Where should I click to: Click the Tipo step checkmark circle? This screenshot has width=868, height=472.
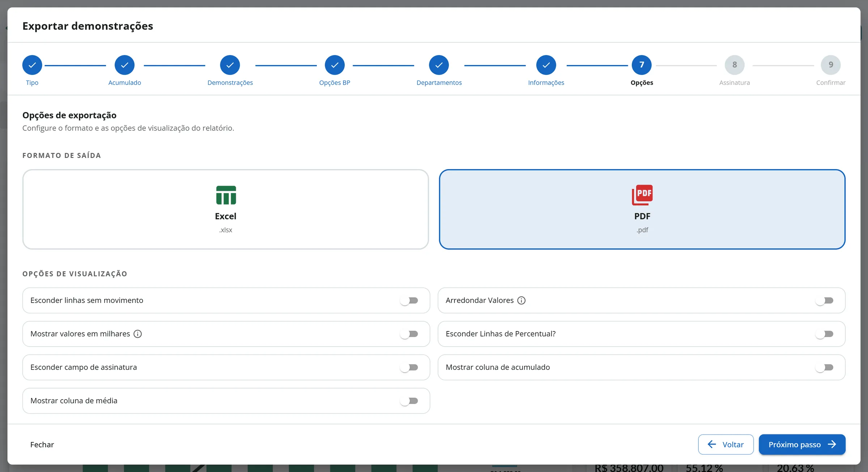click(32, 65)
